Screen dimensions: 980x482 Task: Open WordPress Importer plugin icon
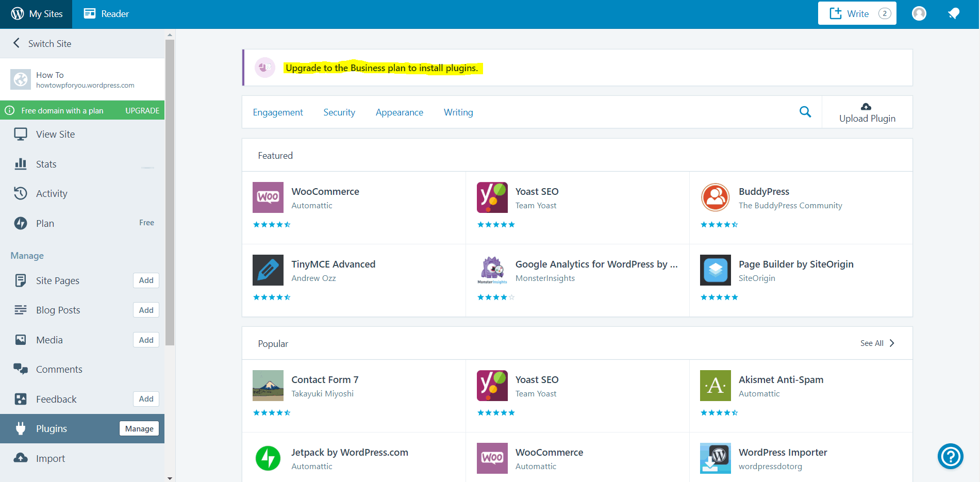[x=716, y=458]
